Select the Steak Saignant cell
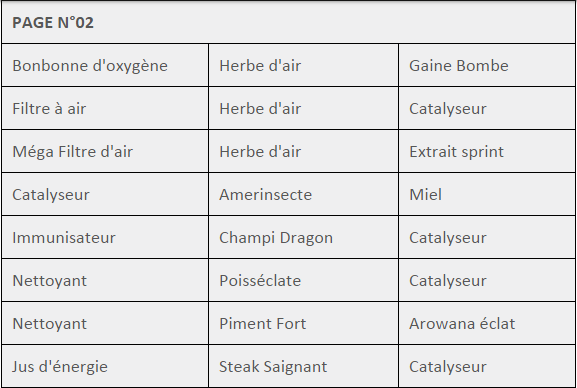 coord(303,366)
